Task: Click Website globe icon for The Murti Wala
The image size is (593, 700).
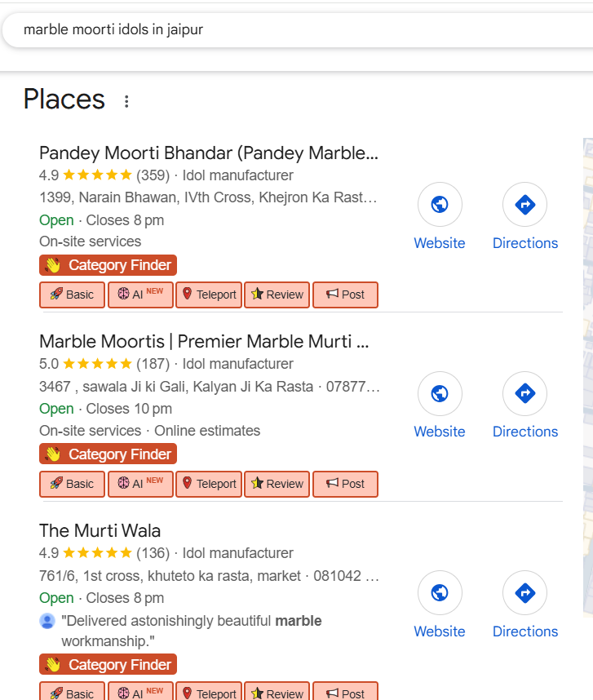Action: point(440,593)
